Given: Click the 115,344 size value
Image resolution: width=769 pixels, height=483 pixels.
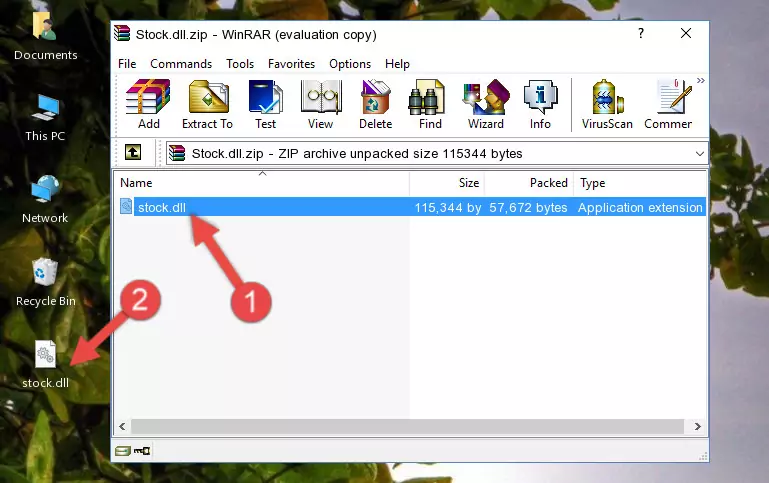Looking at the screenshot, I should [448, 207].
